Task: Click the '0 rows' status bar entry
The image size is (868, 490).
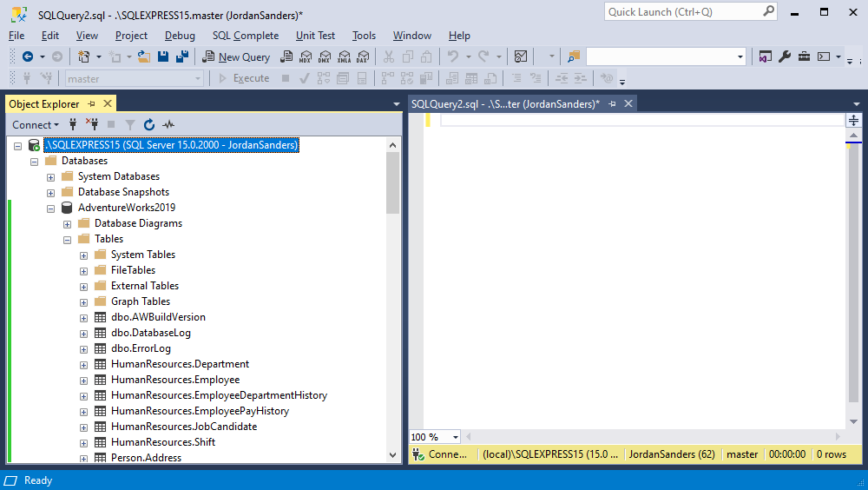Action: pyautogui.click(x=832, y=454)
